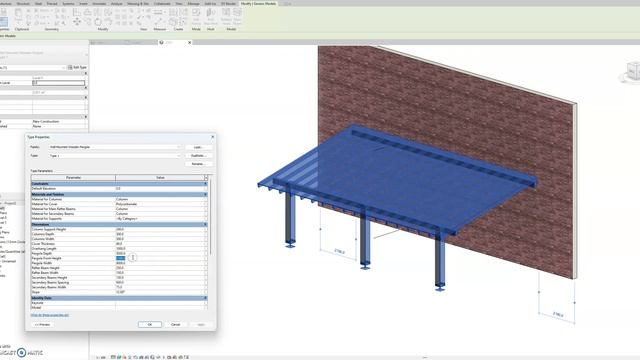Viewport: 640px width, 360px height.
Task: Open the Family dropdown in Type Properties
Action: pos(178,147)
